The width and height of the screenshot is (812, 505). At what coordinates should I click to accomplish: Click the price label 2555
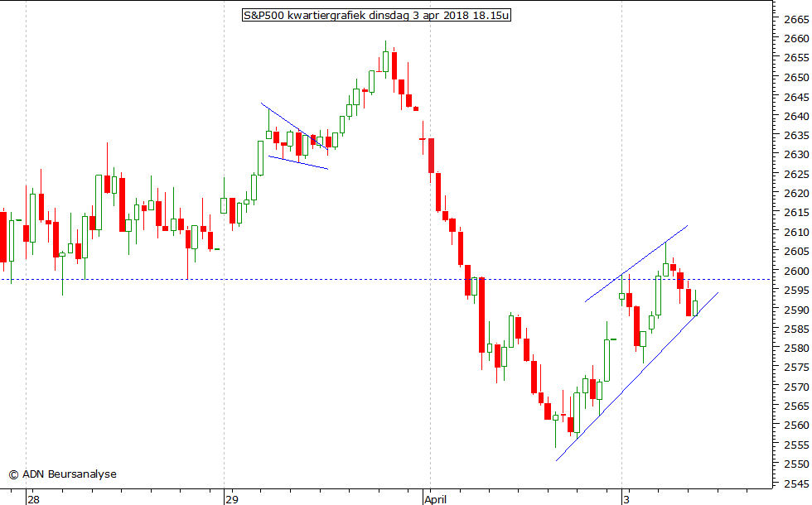796,445
